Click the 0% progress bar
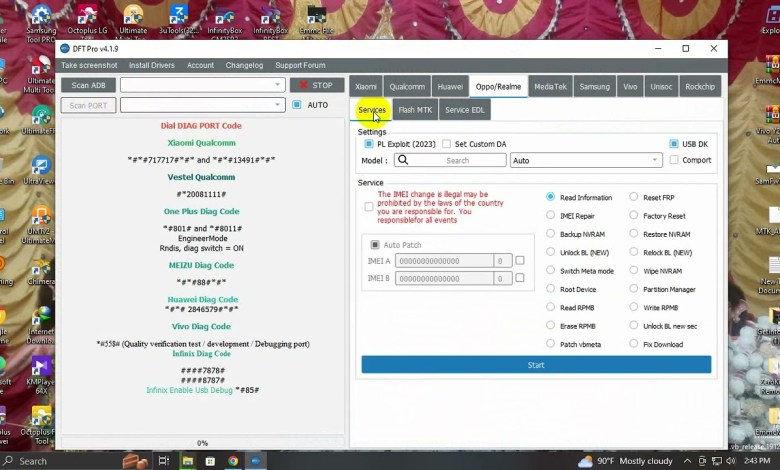Viewport: 780px width, 470px height. (x=202, y=443)
